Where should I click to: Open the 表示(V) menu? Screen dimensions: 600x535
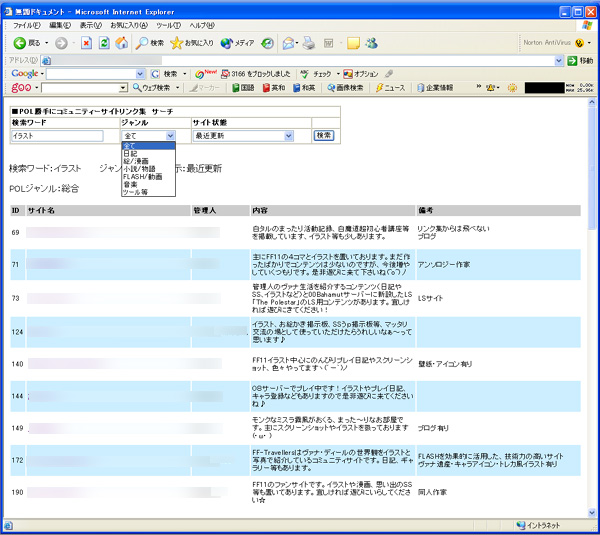(x=90, y=24)
